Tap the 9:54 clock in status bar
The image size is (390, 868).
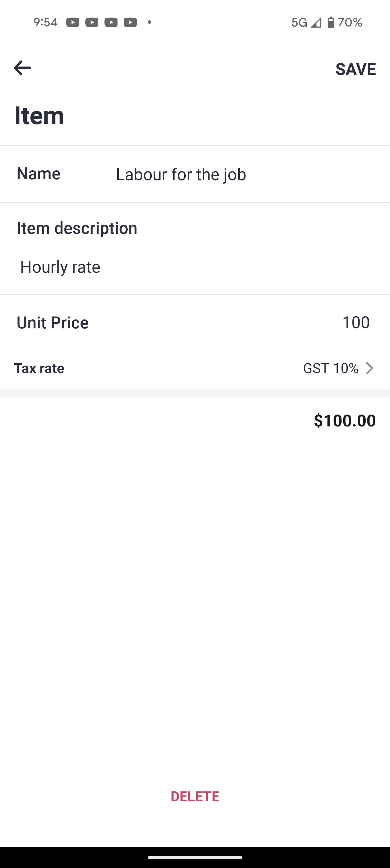click(46, 22)
